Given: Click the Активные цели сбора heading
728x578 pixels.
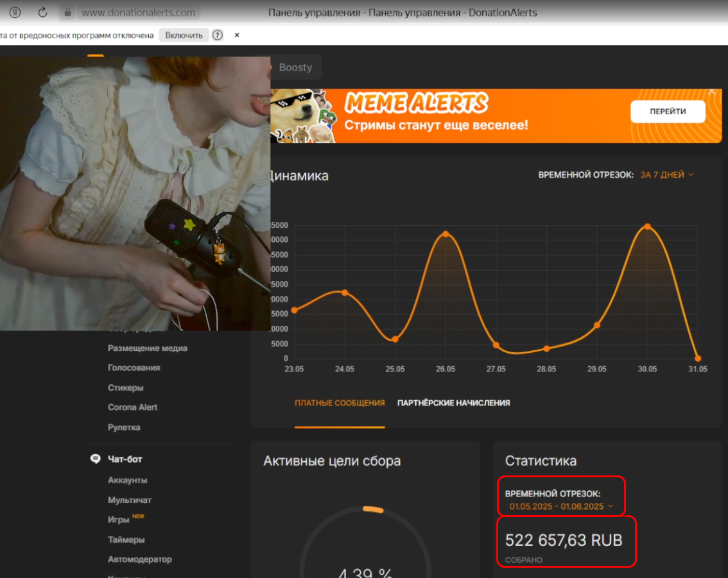Looking at the screenshot, I should click(332, 461).
